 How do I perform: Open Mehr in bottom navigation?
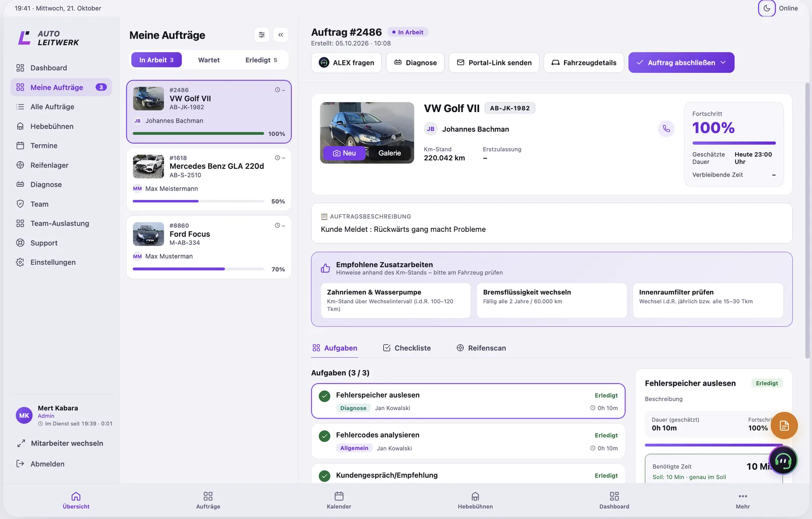pos(743,500)
